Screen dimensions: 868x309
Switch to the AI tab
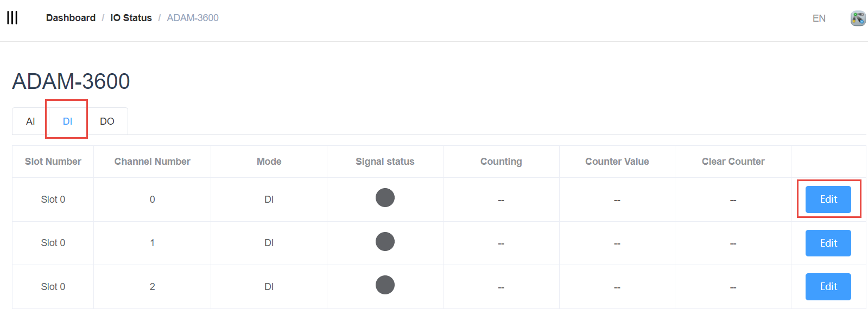30,121
